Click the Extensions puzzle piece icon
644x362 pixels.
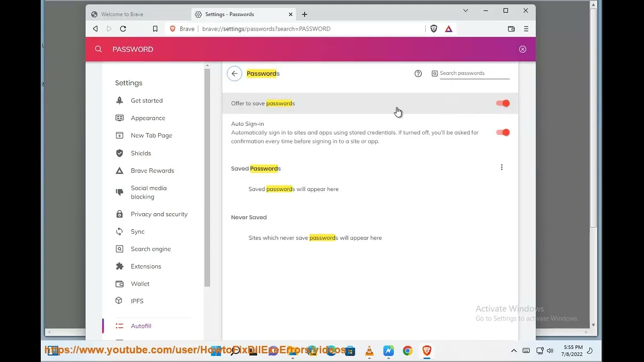coord(119,266)
